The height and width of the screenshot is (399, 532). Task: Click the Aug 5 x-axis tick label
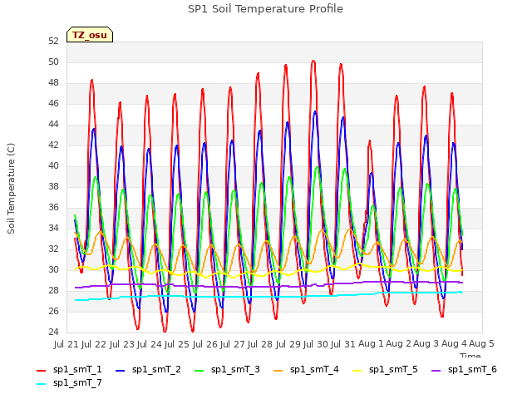482,344
